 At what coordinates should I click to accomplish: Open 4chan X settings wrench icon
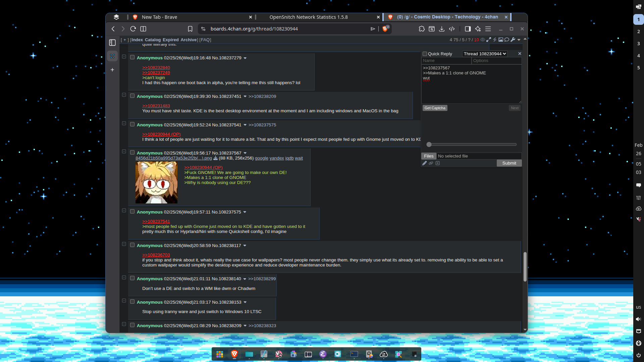(513, 40)
